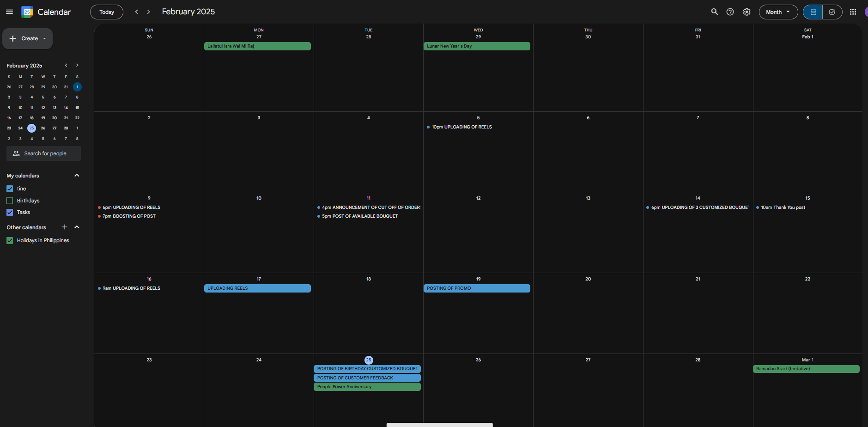This screenshot has width=868, height=427.
Task: Open the Support help icon
Action: pos(730,12)
